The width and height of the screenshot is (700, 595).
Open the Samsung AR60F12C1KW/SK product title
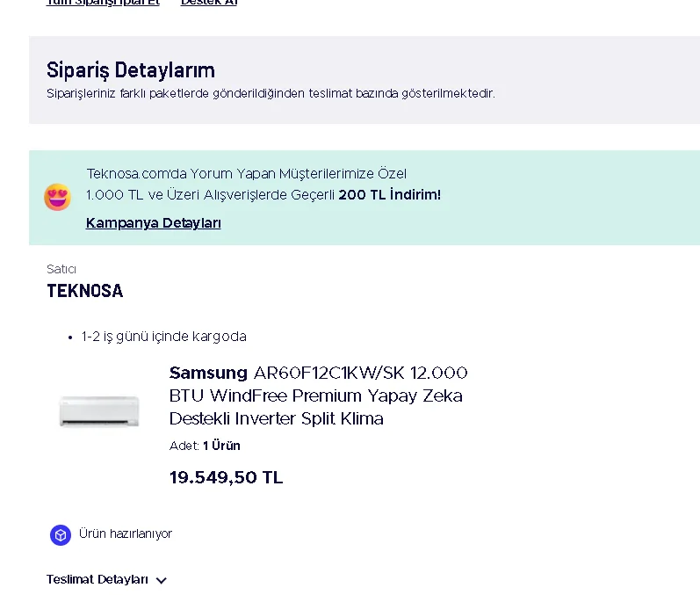point(318,395)
